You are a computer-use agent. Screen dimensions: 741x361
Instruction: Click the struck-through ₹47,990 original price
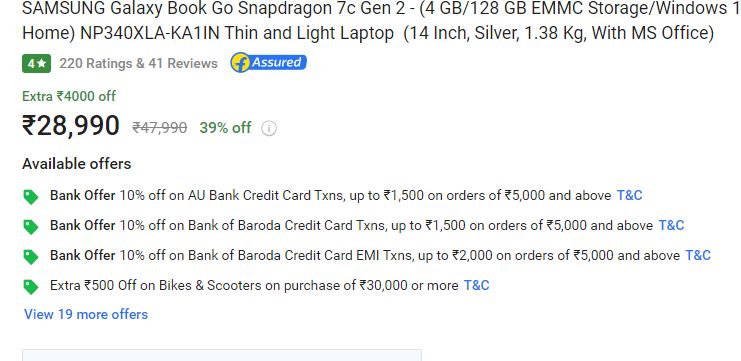[x=160, y=128]
